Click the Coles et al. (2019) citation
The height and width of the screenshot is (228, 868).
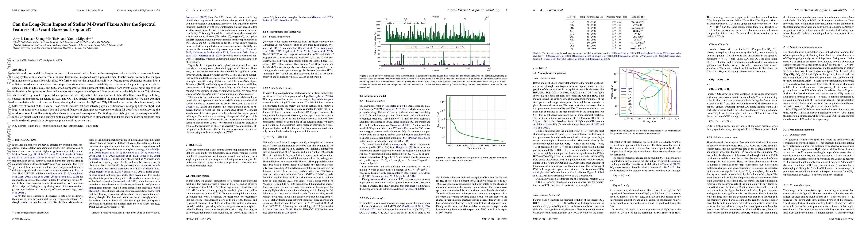coord(575,59)
